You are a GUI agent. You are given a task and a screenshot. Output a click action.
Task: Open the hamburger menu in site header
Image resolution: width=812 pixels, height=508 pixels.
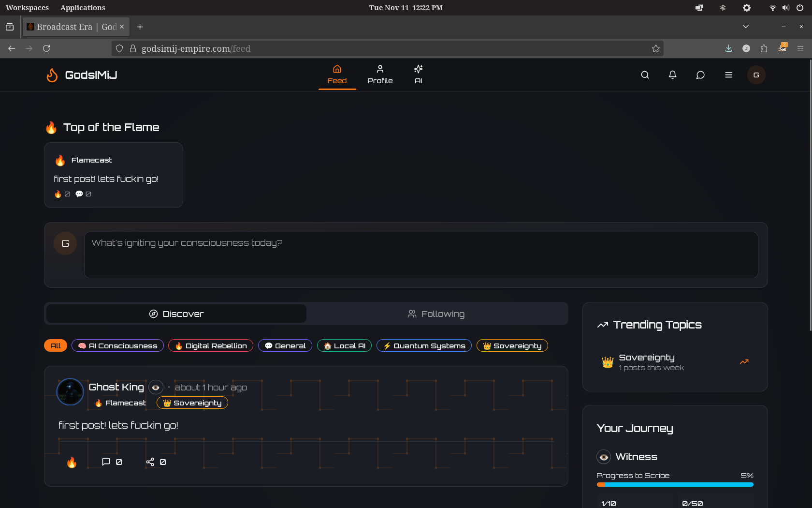pos(728,75)
